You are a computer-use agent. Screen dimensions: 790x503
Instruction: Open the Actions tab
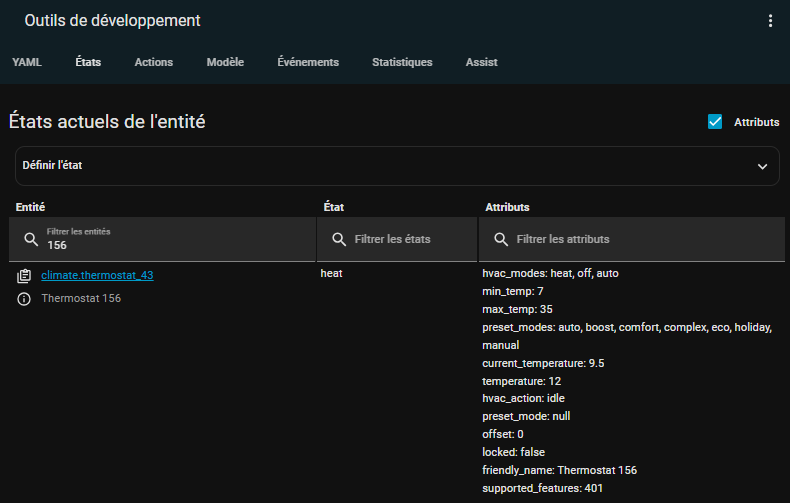click(154, 62)
